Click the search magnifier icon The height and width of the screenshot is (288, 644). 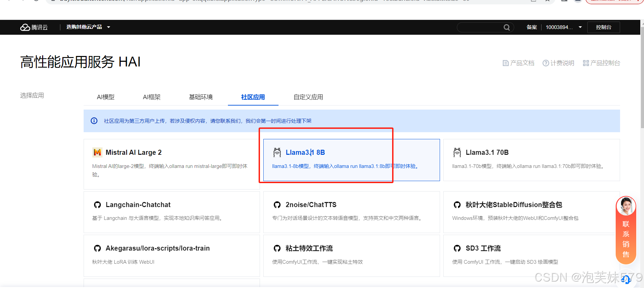[x=506, y=27]
